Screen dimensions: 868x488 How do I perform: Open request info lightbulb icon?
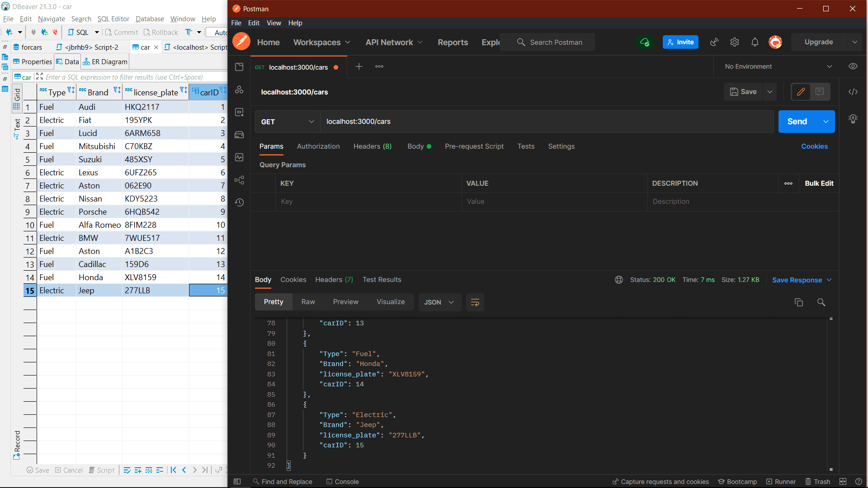point(853,119)
